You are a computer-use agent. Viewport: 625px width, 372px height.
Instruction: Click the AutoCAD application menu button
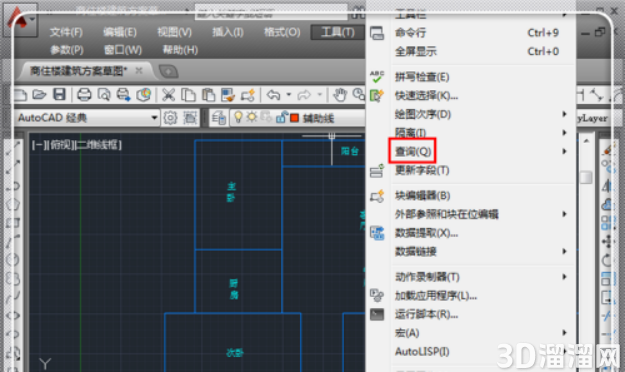coord(21,20)
